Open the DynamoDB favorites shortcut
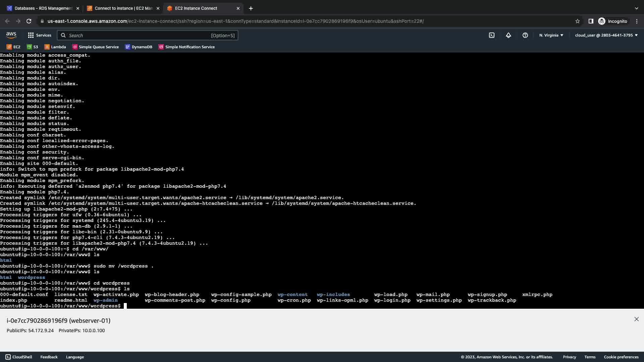This screenshot has height=362, width=644. point(139,47)
